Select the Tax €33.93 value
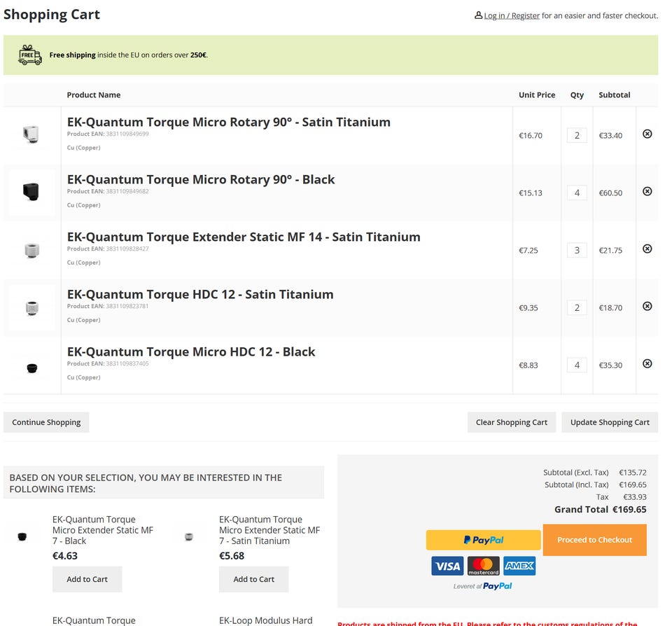The height and width of the screenshot is (626, 672). 635,497
